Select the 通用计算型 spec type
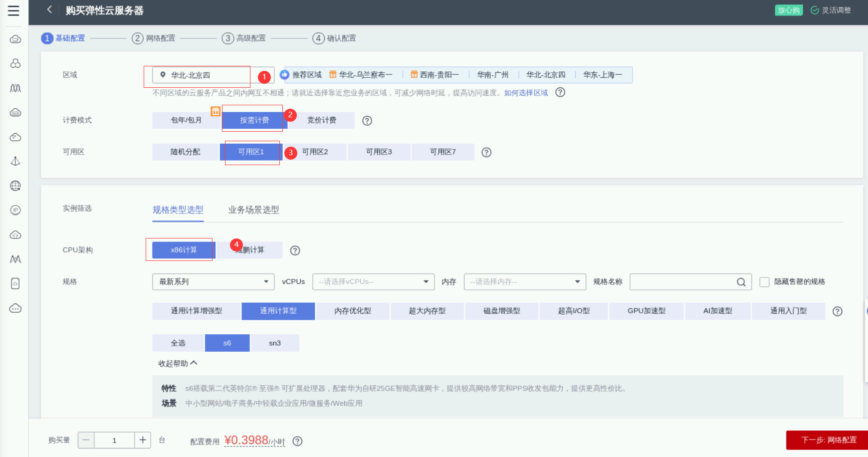868x457 pixels. [278, 311]
